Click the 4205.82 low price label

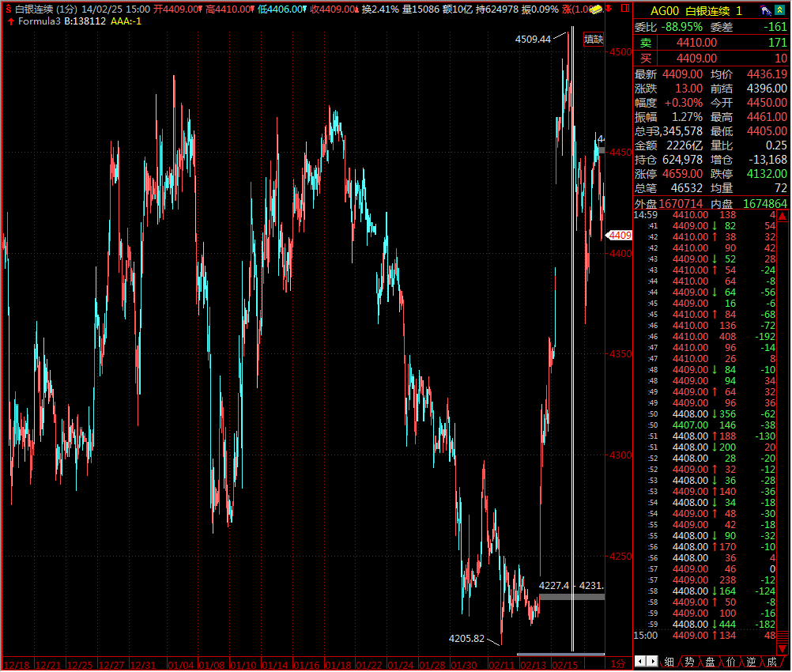[x=466, y=638]
